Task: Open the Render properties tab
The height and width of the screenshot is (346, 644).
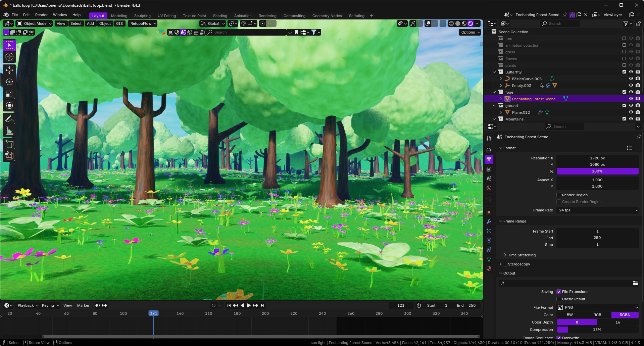Action: [x=489, y=150]
